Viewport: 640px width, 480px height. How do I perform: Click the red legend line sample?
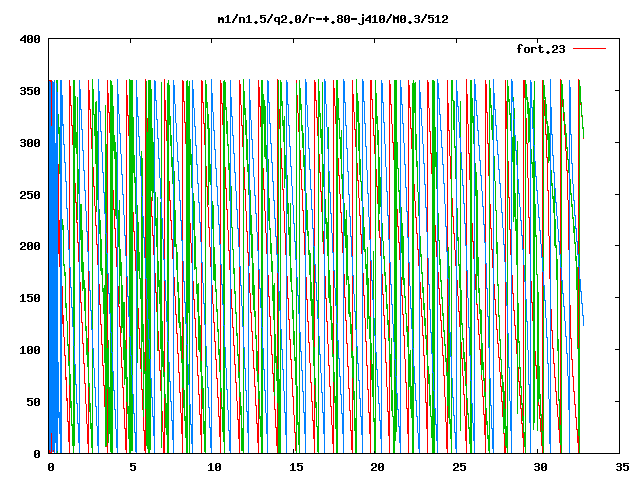coord(589,49)
